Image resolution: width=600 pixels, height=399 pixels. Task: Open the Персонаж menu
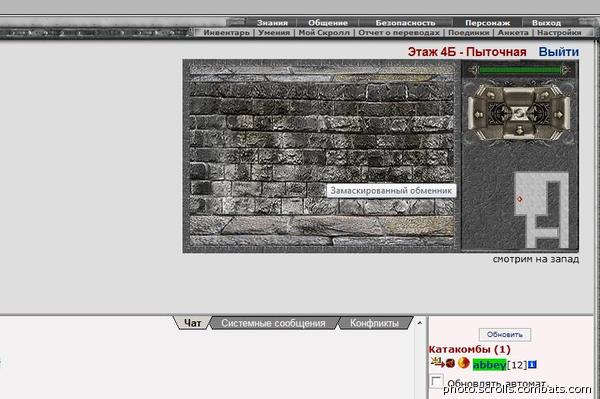coord(488,23)
